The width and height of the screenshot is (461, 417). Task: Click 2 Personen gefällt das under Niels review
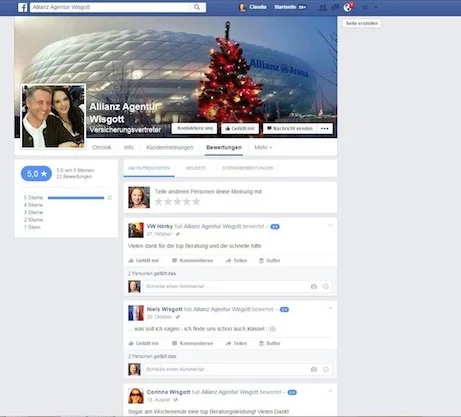tap(152, 356)
